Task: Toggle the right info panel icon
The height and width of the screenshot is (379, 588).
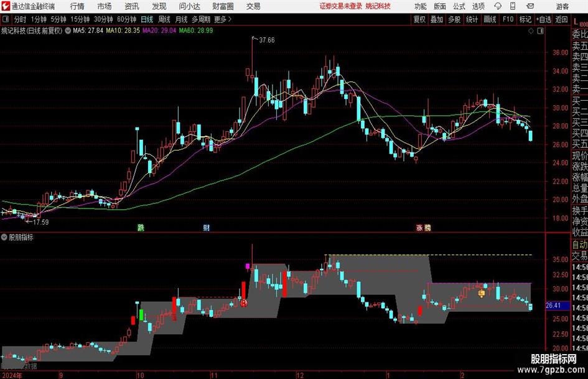Action: tap(540, 31)
